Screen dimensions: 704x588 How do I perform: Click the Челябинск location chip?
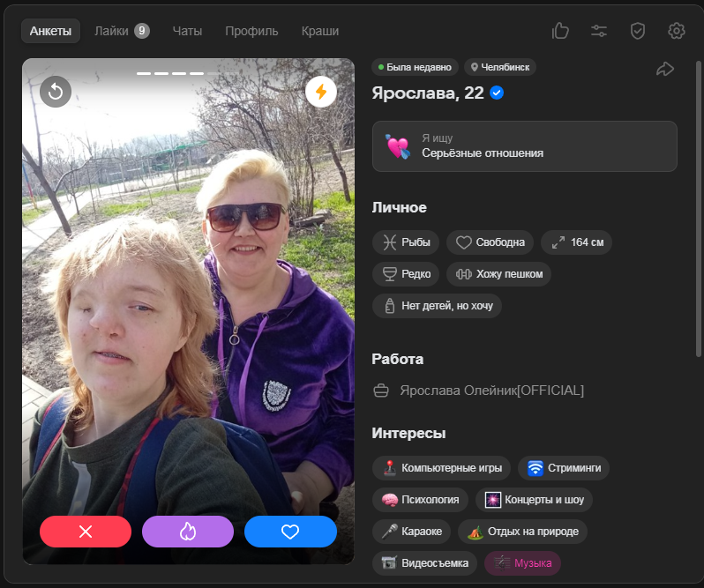tap(500, 67)
